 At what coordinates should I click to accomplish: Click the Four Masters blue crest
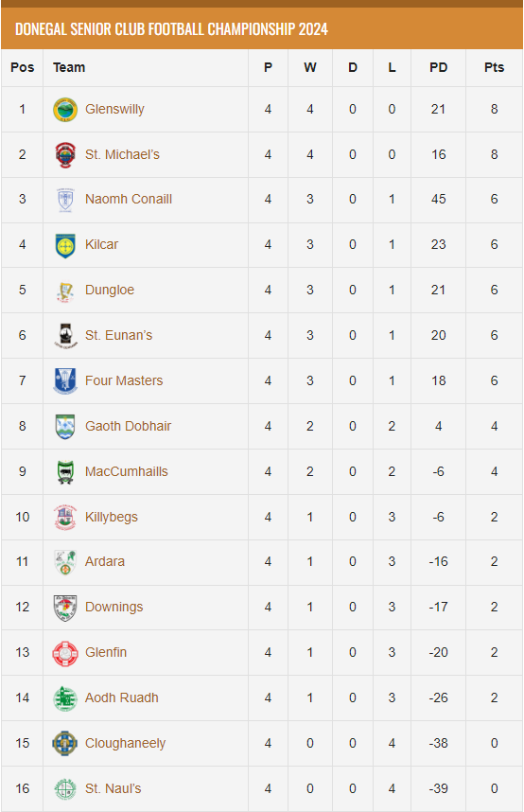(65, 380)
